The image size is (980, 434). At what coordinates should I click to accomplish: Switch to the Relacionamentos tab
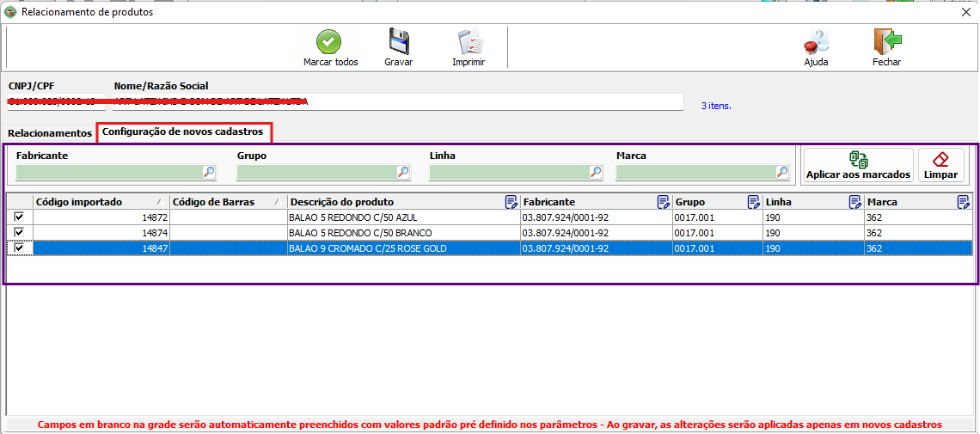(x=49, y=133)
